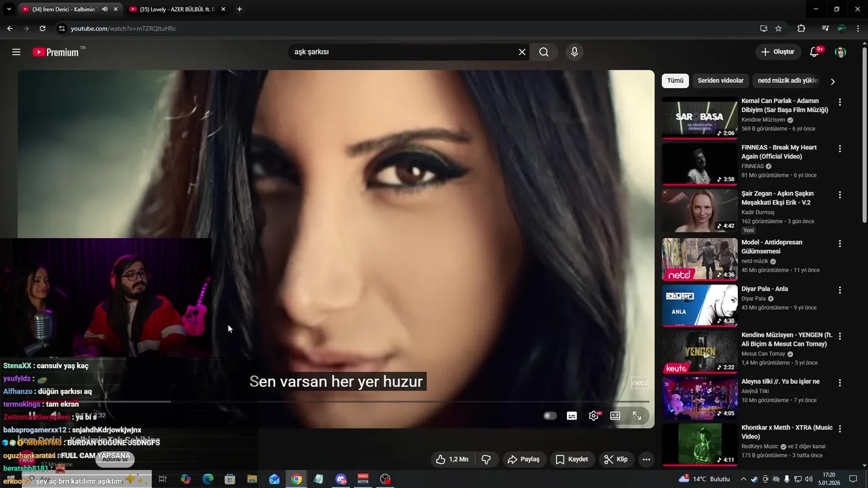Screen dimensions: 868x488
Task: Click the address bar URL
Action: pyautogui.click(x=123, y=28)
